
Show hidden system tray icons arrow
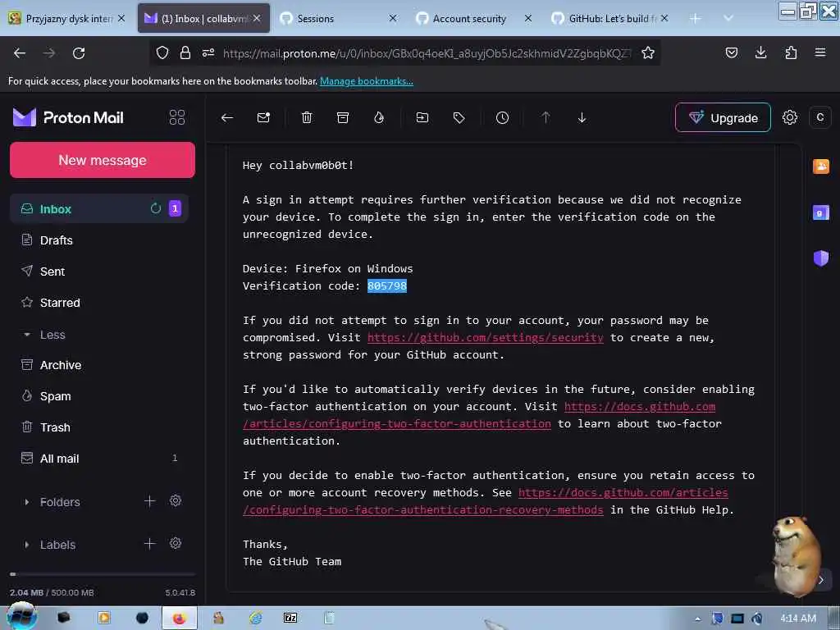[x=697, y=619]
